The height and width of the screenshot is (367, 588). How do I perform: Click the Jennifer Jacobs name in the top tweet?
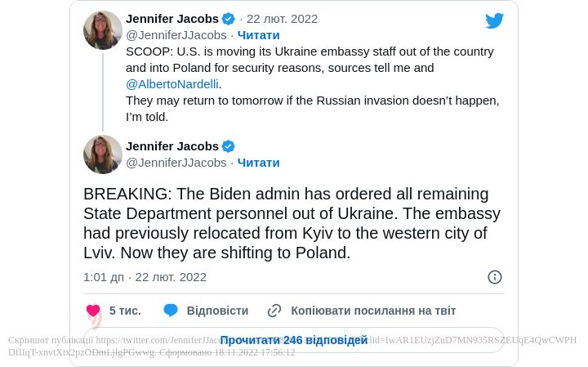(172, 19)
